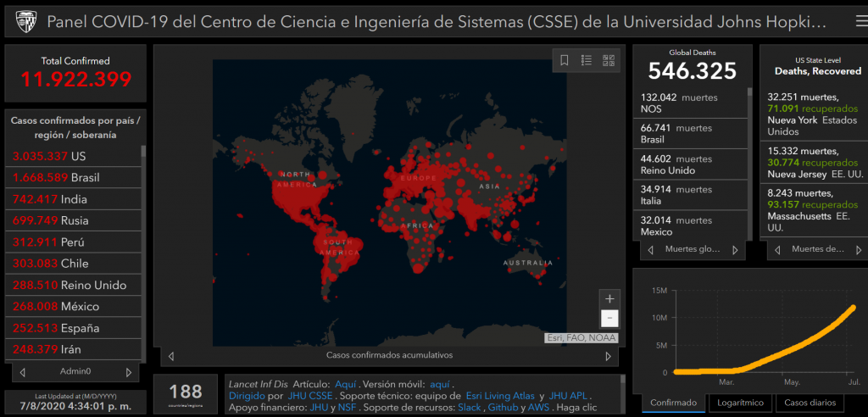Screen dimensions: 868x417
Task: Open the map bookmarks icon
Action: tap(564, 60)
